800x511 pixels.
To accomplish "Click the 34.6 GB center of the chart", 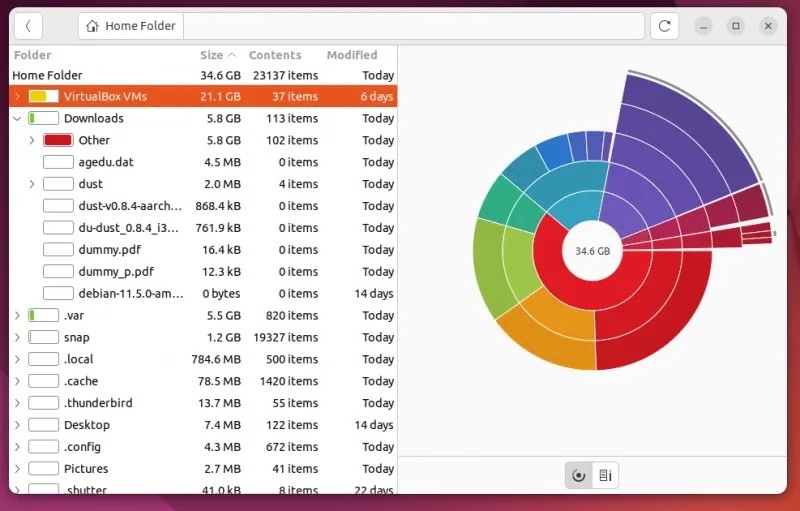I will [x=592, y=251].
